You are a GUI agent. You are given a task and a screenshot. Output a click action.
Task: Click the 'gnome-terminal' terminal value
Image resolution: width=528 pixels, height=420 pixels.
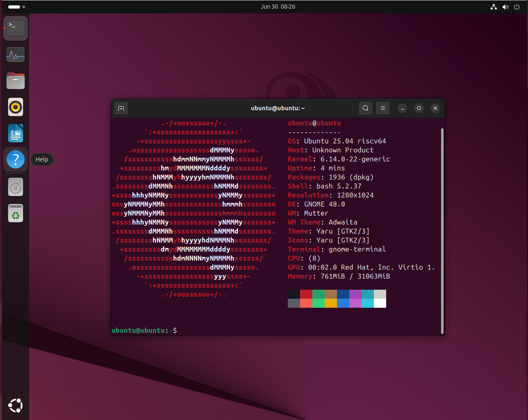click(357, 249)
